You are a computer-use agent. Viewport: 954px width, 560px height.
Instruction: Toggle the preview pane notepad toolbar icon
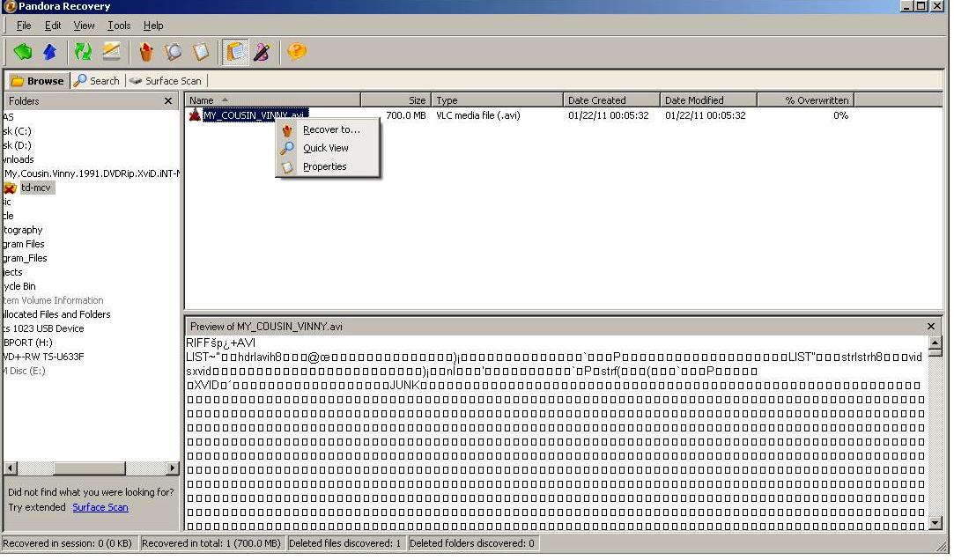tap(235, 52)
